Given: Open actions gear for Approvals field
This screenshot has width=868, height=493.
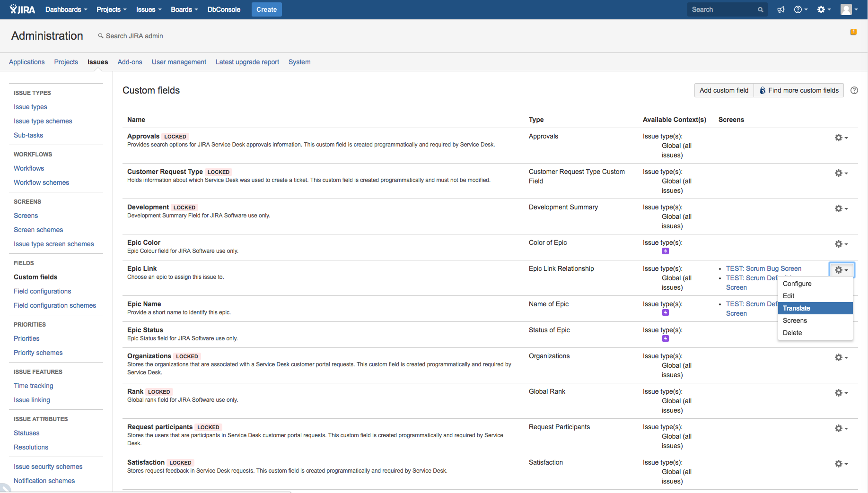Looking at the screenshot, I should (841, 138).
